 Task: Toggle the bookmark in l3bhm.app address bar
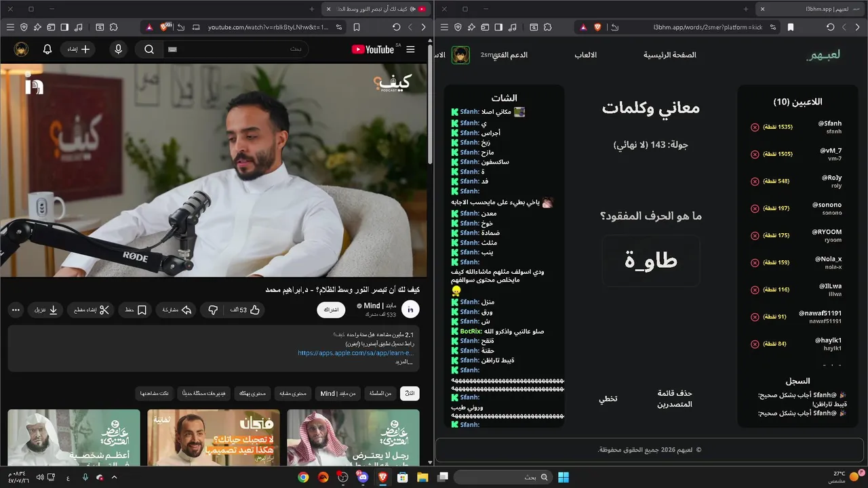pyautogui.click(x=791, y=27)
